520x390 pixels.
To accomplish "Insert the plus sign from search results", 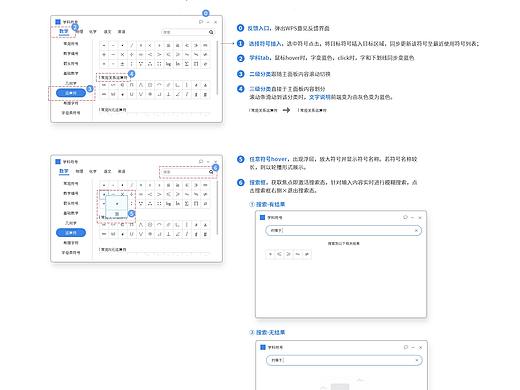I will (270, 254).
